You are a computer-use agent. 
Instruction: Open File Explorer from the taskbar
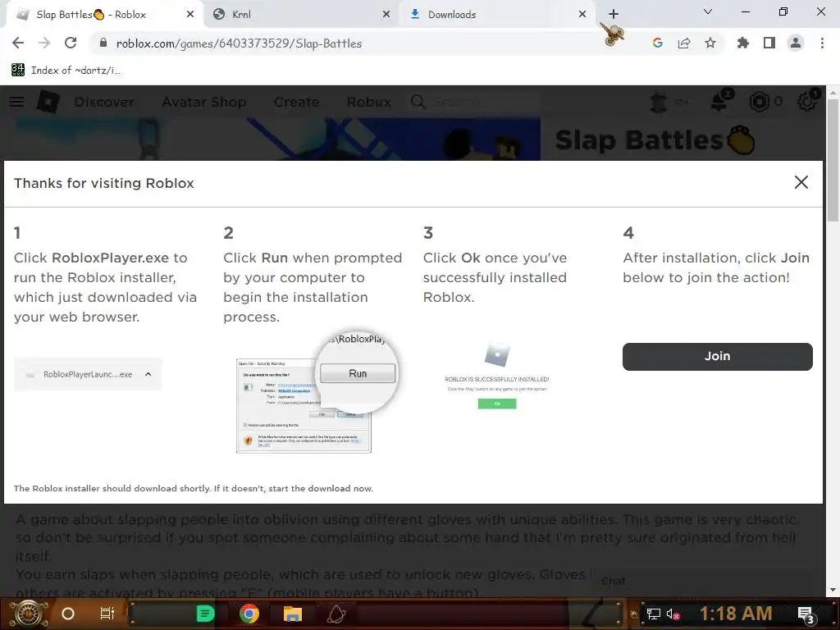293,614
